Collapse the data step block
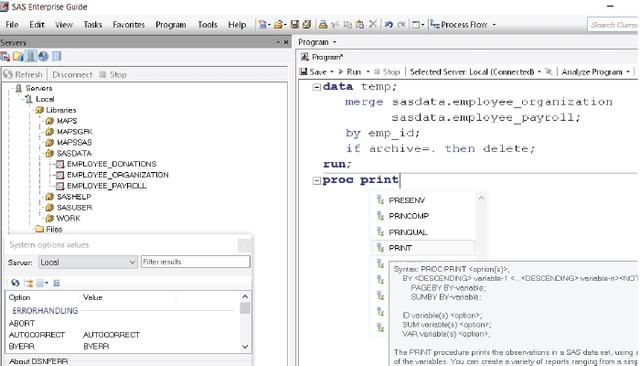Viewport: 640px width, 366px height. click(316, 87)
